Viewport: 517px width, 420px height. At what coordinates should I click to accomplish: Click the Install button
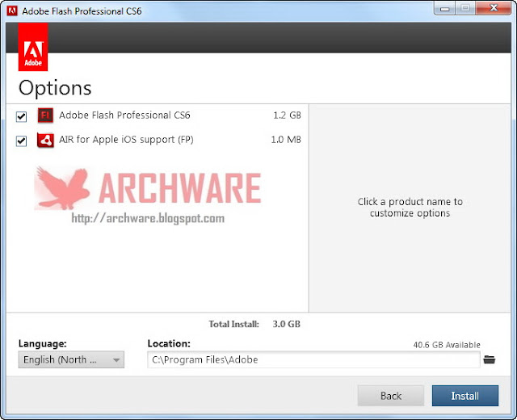tap(465, 396)
